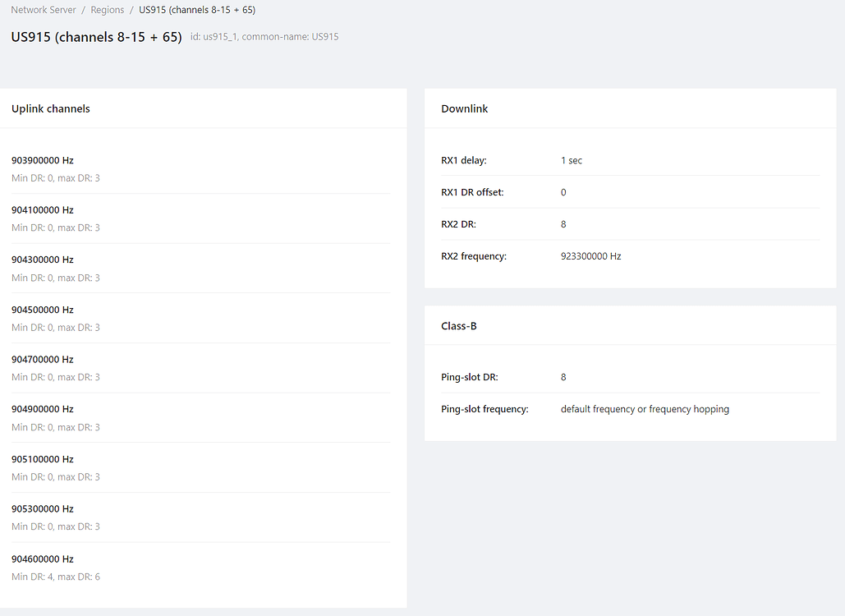This screenshot has height=616, width=845.
Task: Click the Class-B panel header
Action: point(459,325)
